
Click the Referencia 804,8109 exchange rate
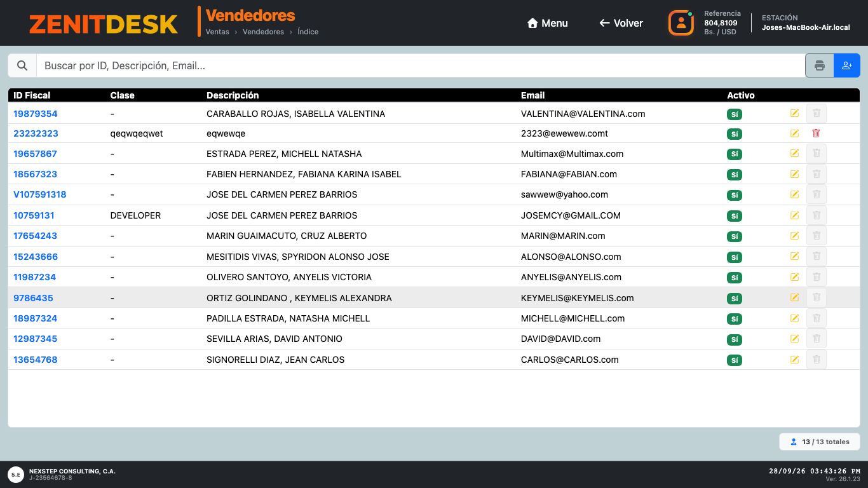click(722, 23)
